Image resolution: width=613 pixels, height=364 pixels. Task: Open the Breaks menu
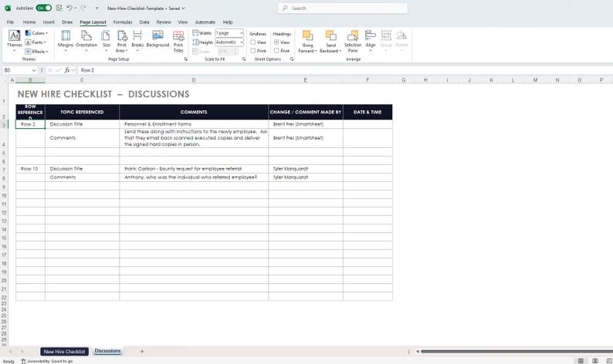coord(137,41)
